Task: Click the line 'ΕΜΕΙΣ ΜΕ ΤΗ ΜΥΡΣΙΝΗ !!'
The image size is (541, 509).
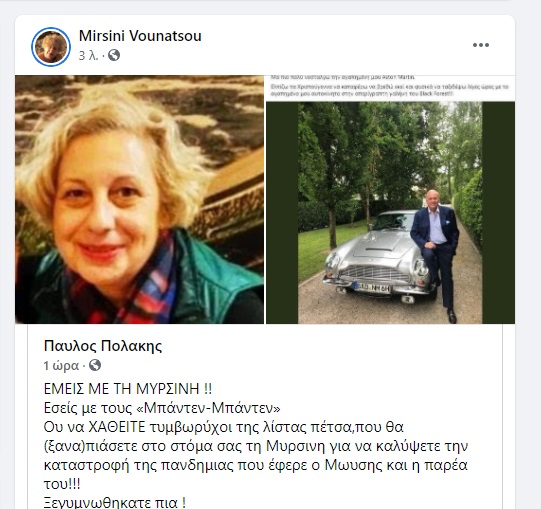Action: pos(128,389)
